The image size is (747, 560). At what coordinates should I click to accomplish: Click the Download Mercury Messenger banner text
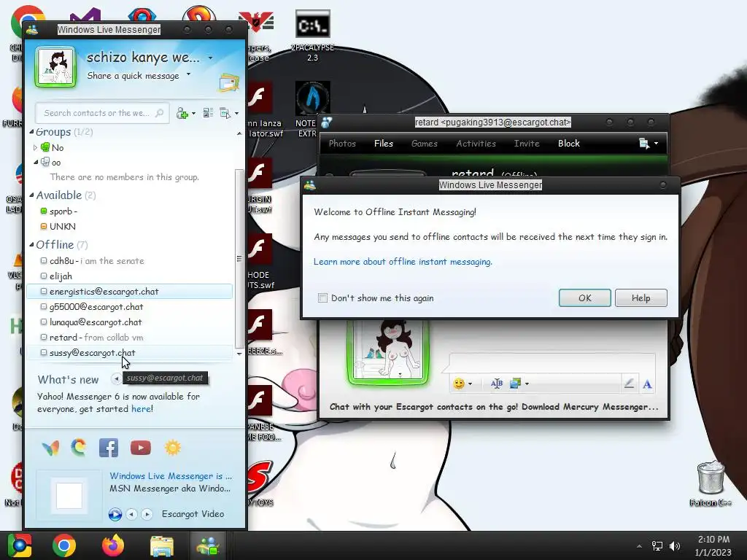(494, 407)
